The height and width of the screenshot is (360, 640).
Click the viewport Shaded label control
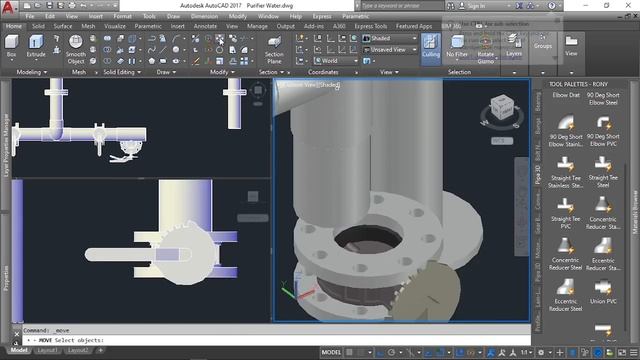tap(329, 85)
